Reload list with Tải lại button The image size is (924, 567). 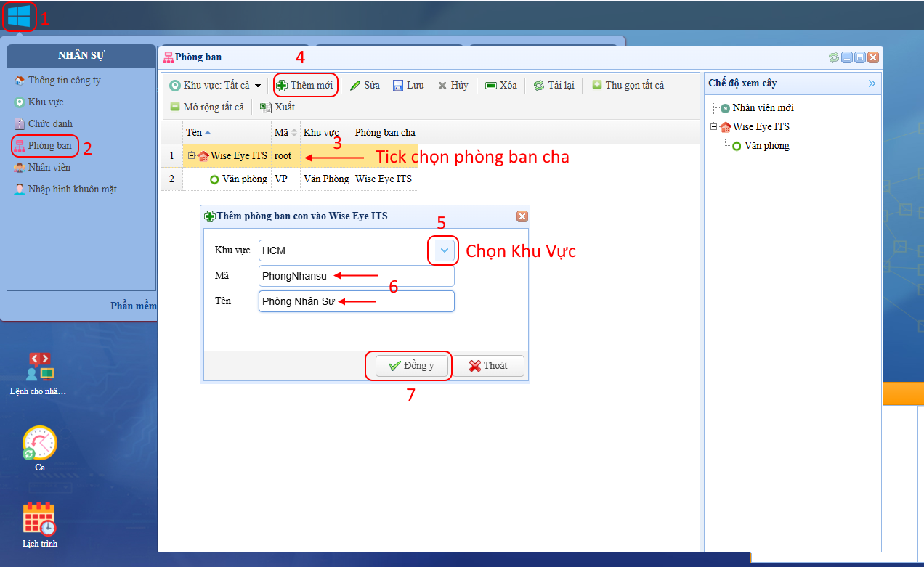click(554, 85)
